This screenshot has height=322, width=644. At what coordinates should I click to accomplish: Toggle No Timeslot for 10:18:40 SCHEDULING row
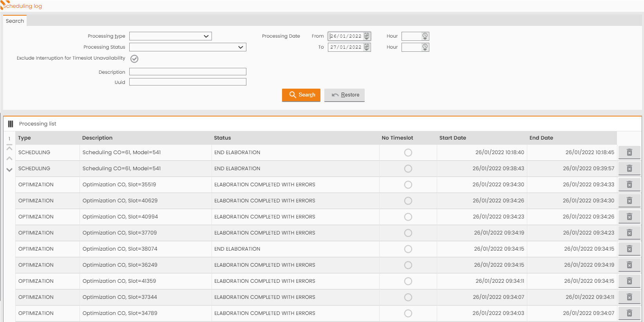click(x=408, y=153)
